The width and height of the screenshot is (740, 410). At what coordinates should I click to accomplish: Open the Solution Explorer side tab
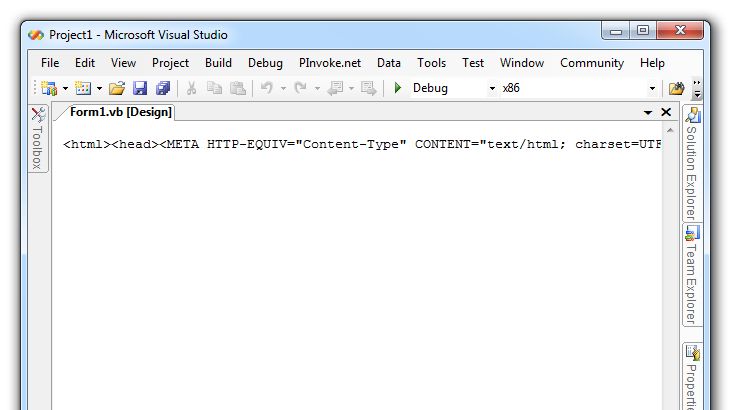click(x=692, y=163)
